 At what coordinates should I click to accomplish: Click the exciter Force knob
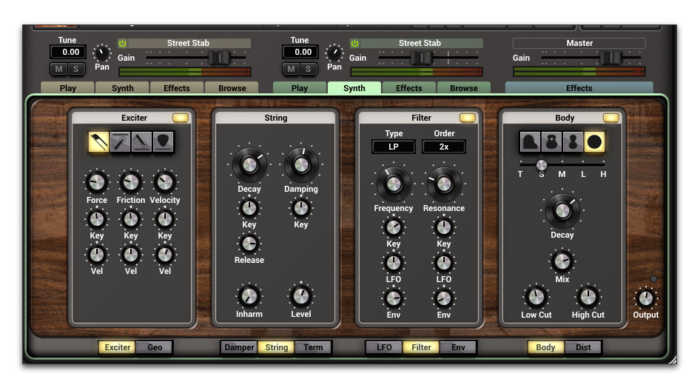coord(97,182)
